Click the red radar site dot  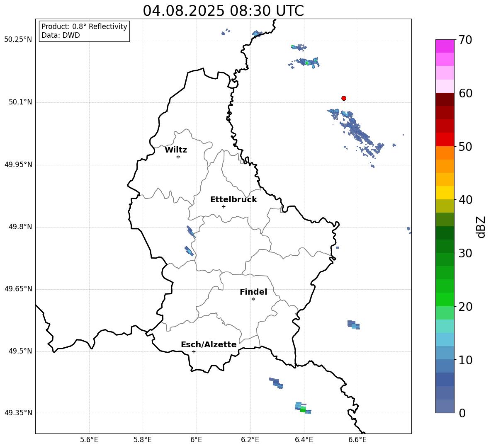pyautogui.click(x=344, y=98)
